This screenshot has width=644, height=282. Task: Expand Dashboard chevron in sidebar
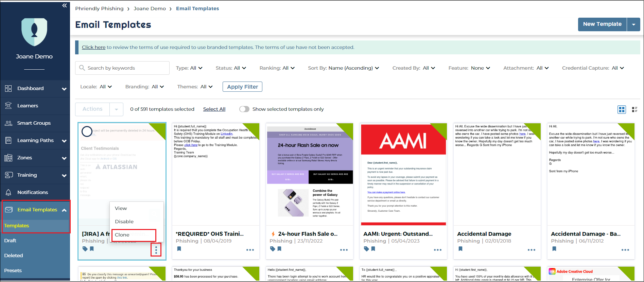64,89
